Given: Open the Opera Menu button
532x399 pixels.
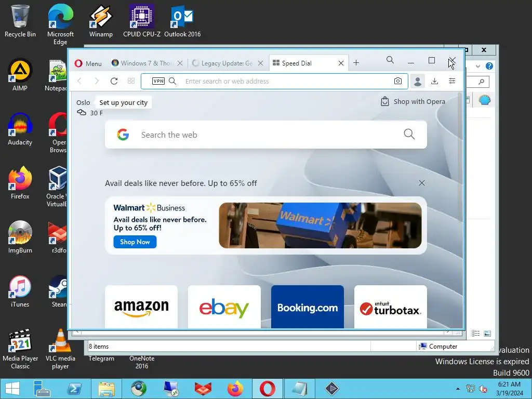Looking at the screenshot, I should [x=88, y=63].
